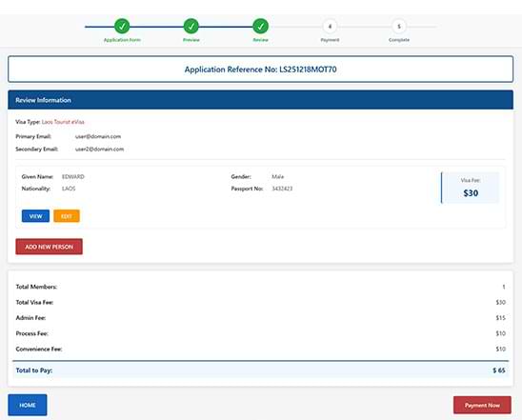This screenshot has height=420, width=522.
Task: Click the Visa Fee $30 box
Action: click(x=471, y=188)
